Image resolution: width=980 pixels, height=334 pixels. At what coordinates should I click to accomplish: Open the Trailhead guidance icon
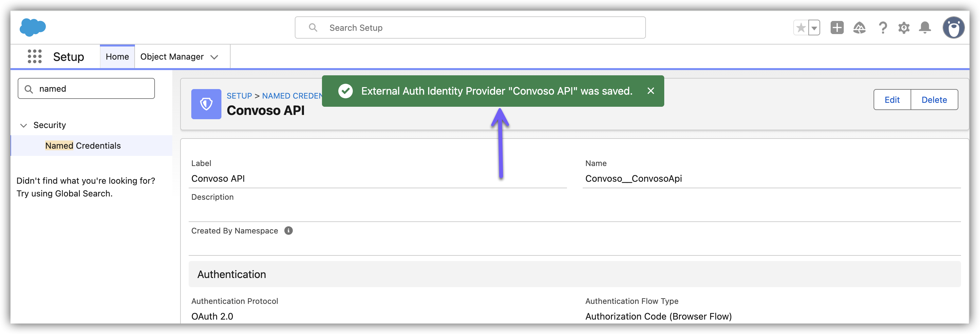[859, 28]
